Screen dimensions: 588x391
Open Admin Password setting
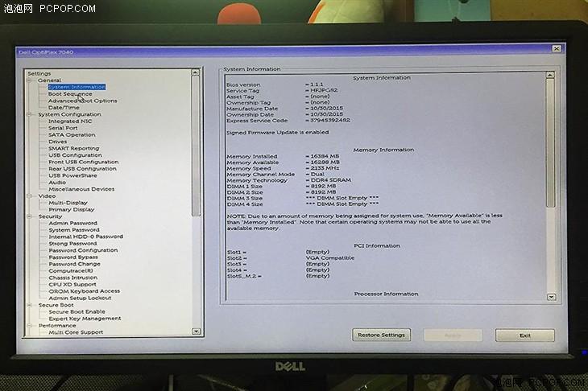(72, 223)
